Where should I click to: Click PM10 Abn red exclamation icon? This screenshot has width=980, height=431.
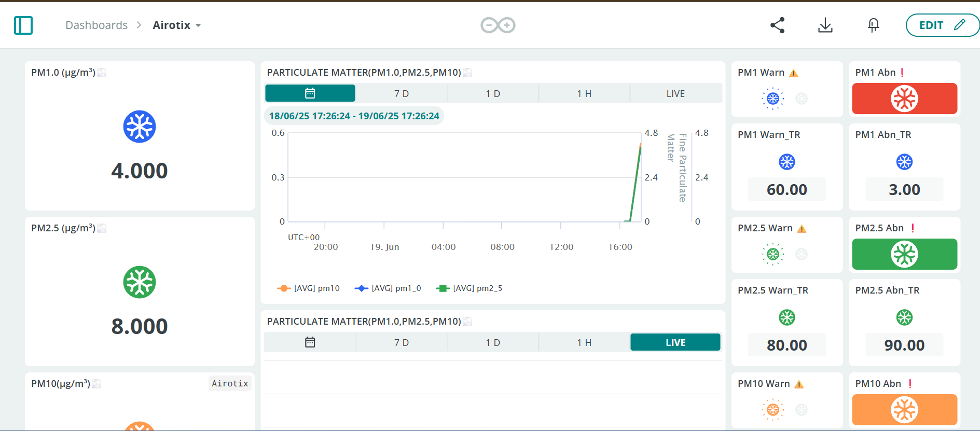pyautogui.click(x=910, y=384)
